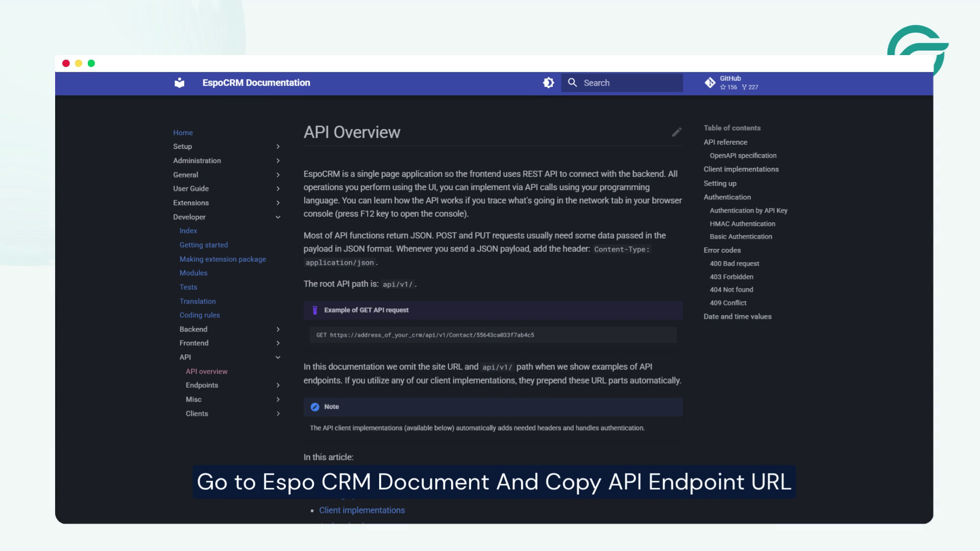Expand the Backend subsection chevron
This screenshot has width=980, height=551.
pyautogui.click(x=278, y=330)
